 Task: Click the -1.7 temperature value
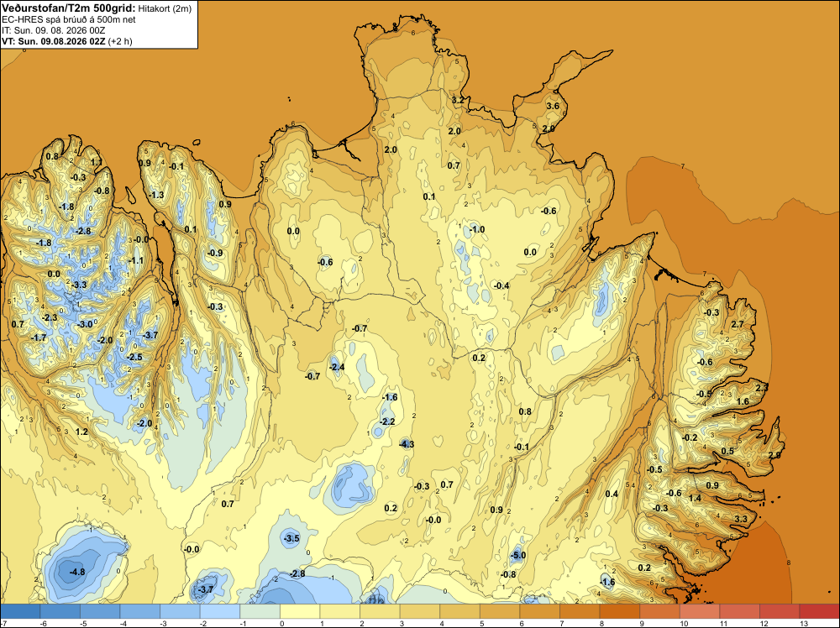tap(39, 338)
